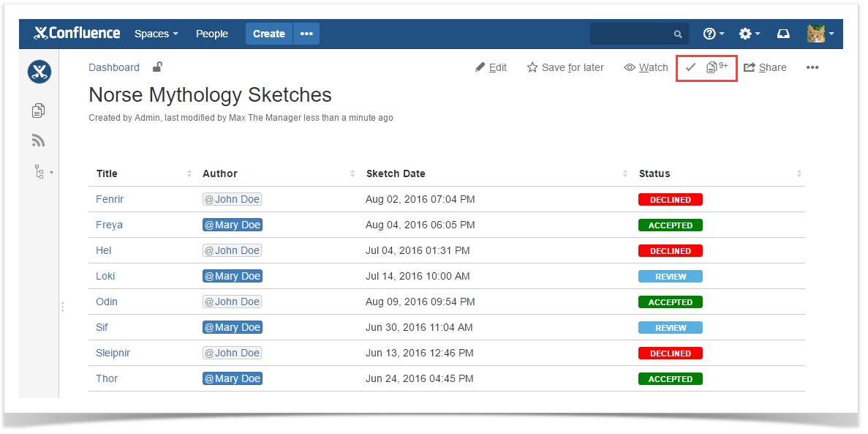Click the approval checkmark icon
Image resolution: width=868 pixels, height=434 pixels.
click(x=690, y=67)
